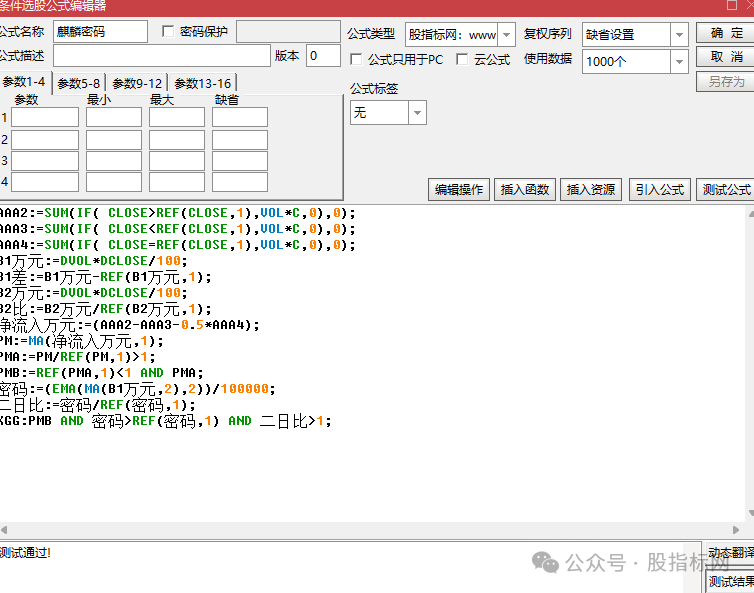
Task: Click row 1 最大 field
Action: (177, 117)
